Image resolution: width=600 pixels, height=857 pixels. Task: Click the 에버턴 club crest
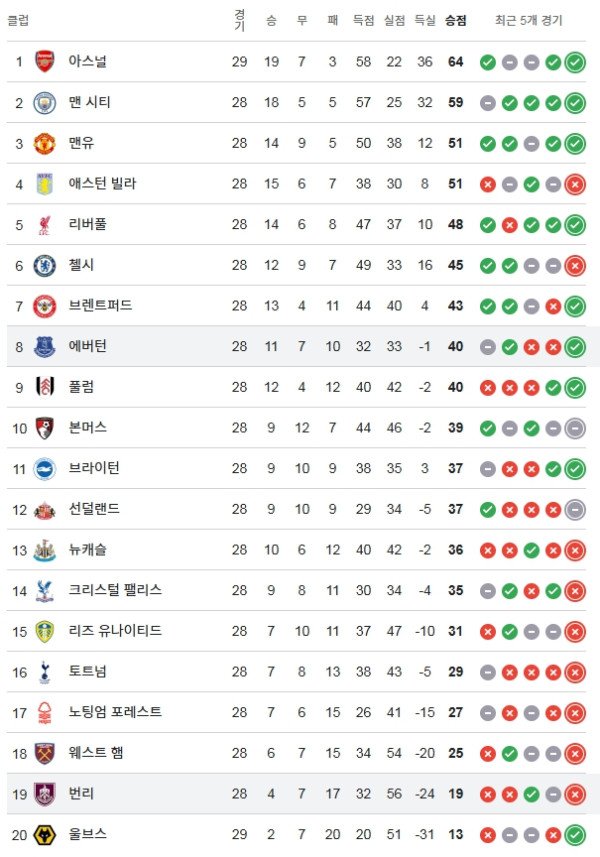pyautogui.click(x=44, y=344)
